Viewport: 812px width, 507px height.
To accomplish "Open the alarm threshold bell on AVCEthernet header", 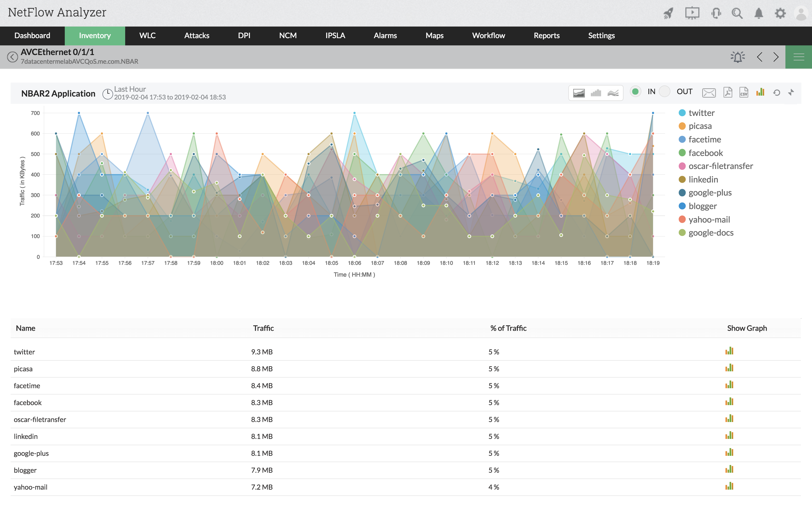I will click(x=738, y=57).
